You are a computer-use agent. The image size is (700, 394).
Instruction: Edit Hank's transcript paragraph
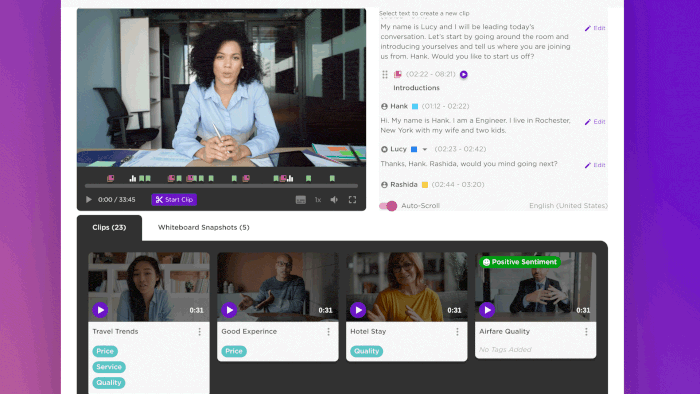point(595,122)
